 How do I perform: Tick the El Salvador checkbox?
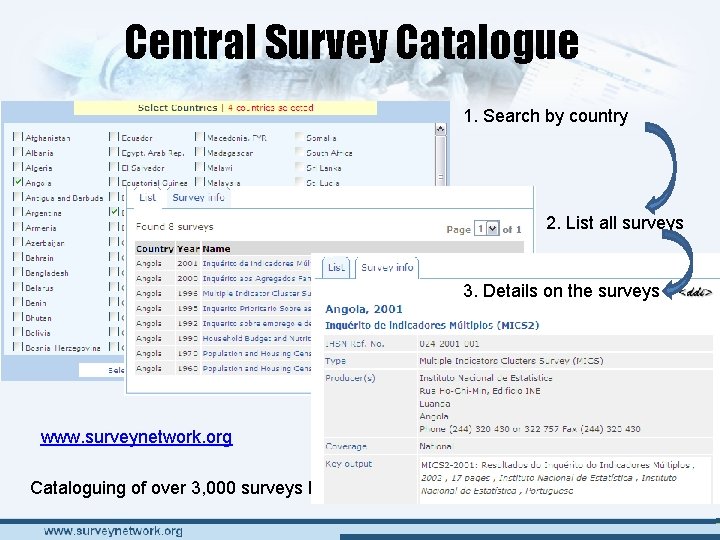113,167
